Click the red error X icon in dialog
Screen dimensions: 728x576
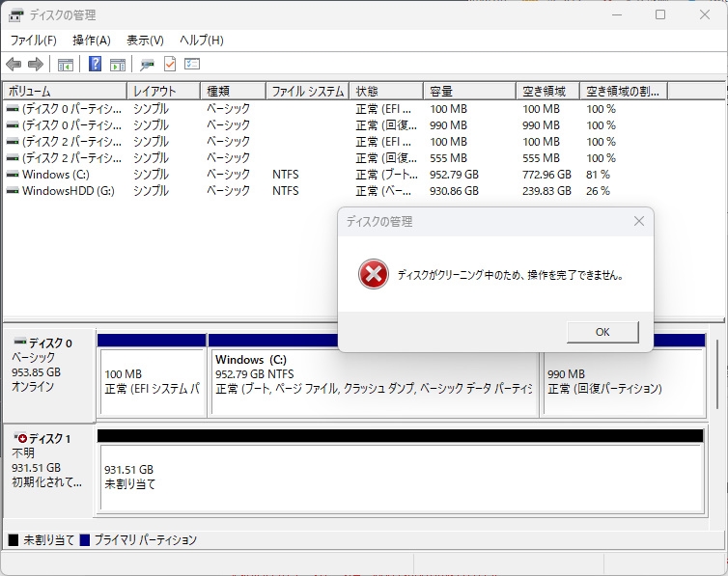374,274
